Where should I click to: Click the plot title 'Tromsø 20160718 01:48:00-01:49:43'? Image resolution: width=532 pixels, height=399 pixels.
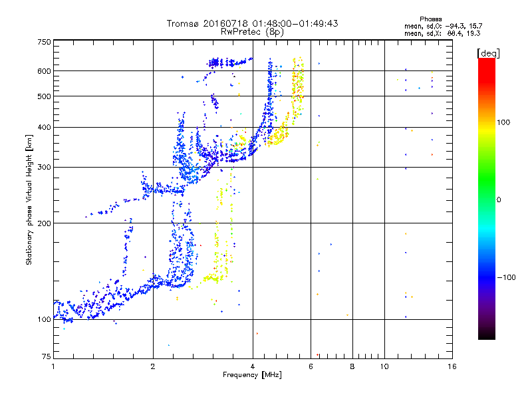click(x=252, y=23)
